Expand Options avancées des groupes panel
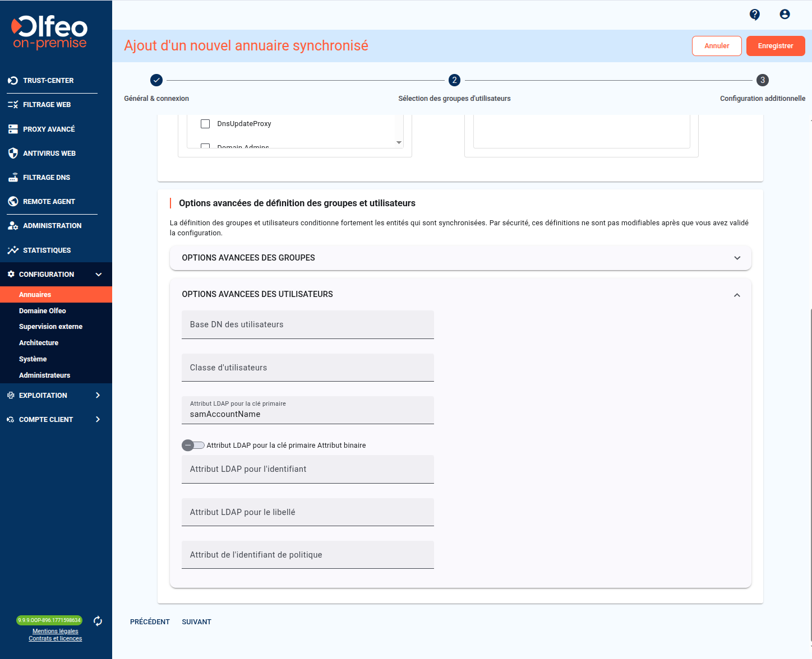 point(737,258)
